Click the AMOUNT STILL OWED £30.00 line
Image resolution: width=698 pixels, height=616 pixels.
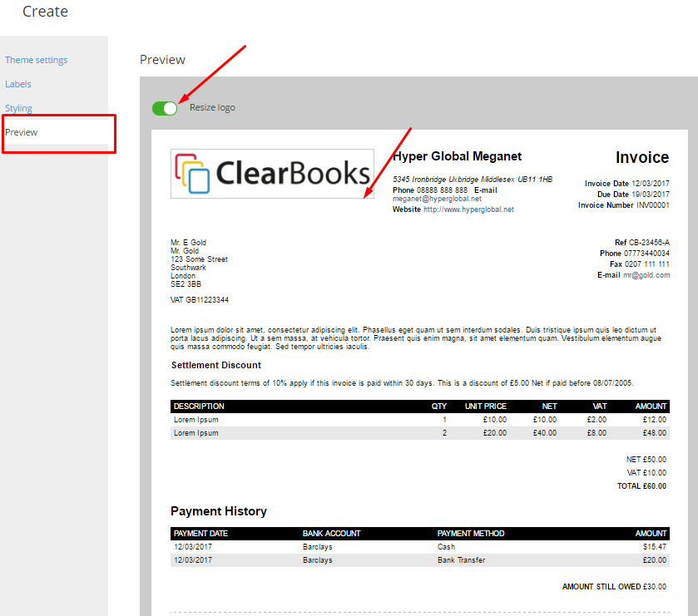pyautogui.click(x=614, y=587)
